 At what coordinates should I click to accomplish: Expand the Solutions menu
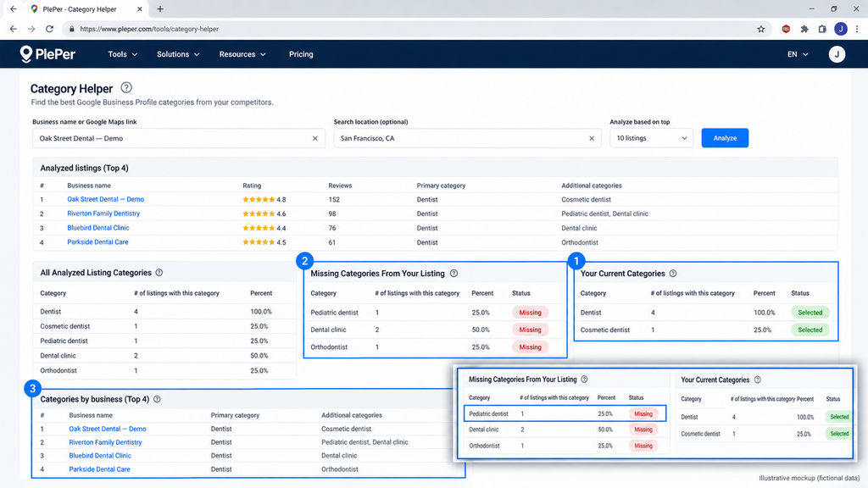coord(178,54)
